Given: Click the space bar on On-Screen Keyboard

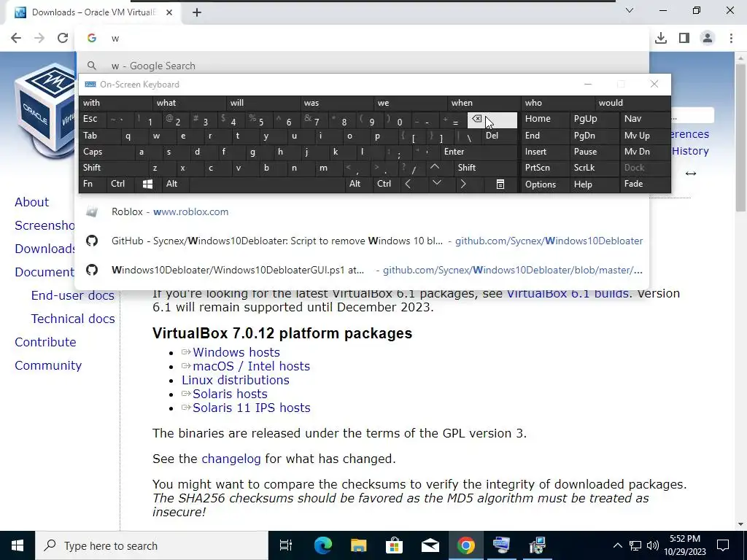Looking at the screenshot, I should 267,184.
